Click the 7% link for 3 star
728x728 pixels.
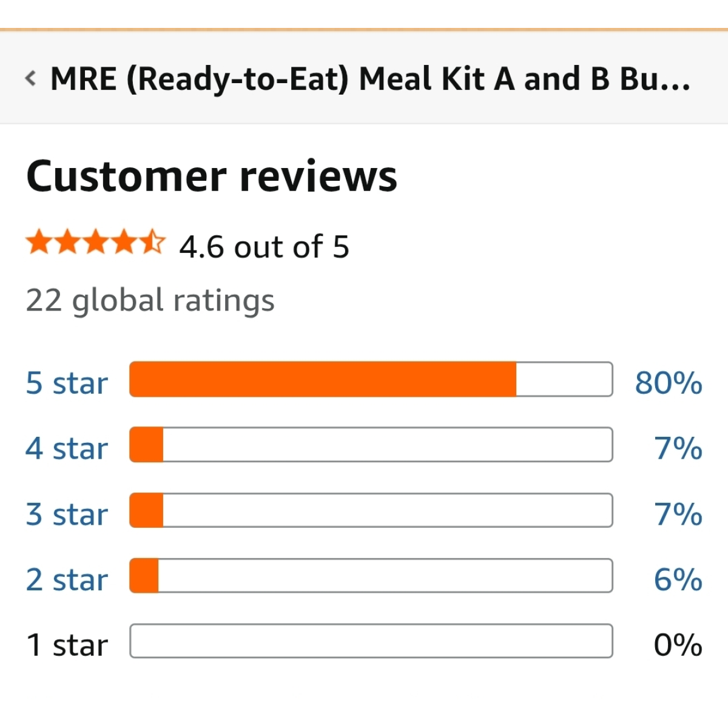[678, 514]
